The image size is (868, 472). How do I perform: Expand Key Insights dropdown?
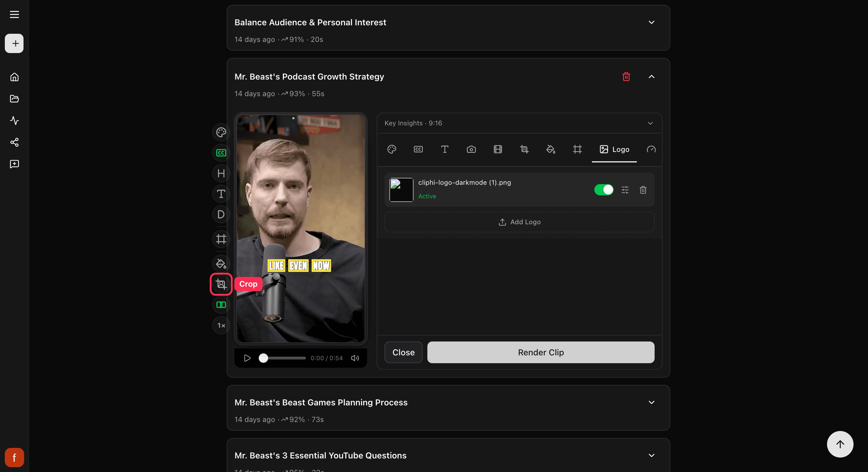pyautogui.click(x=650, y=123)
